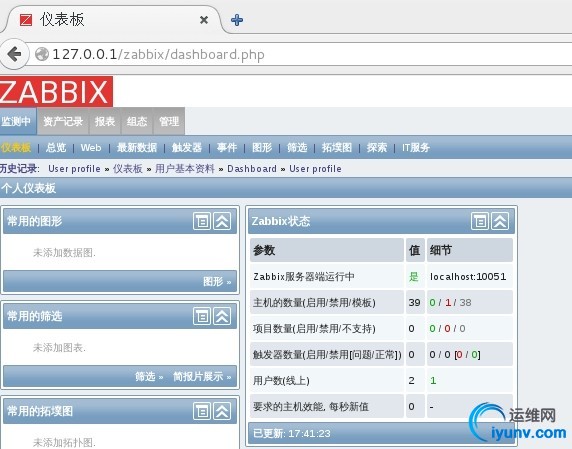This screenshot has height=449, width=572.
Task: Collapse the Zabbix状态 widget
Action: coord(500,221)
